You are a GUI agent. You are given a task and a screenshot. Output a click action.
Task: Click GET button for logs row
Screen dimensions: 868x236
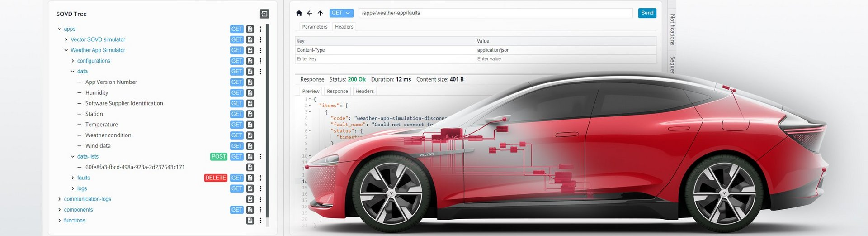tap(237, 188)
